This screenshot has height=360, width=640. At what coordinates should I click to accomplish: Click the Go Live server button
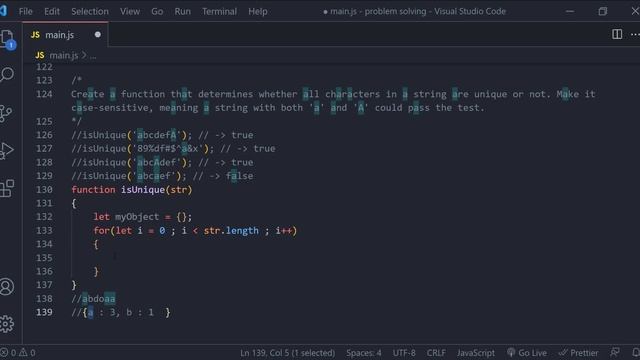pyautogui.click(x=527, y=353)
